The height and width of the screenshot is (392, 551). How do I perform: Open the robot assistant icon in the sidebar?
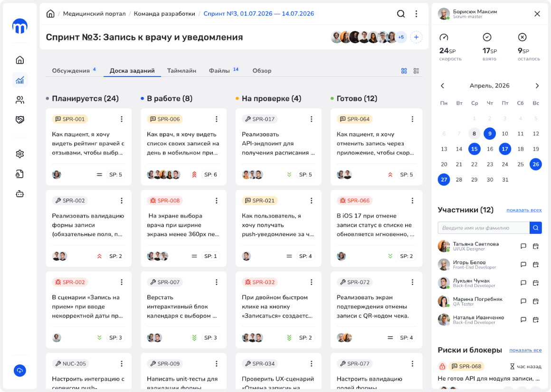[19, 194]
